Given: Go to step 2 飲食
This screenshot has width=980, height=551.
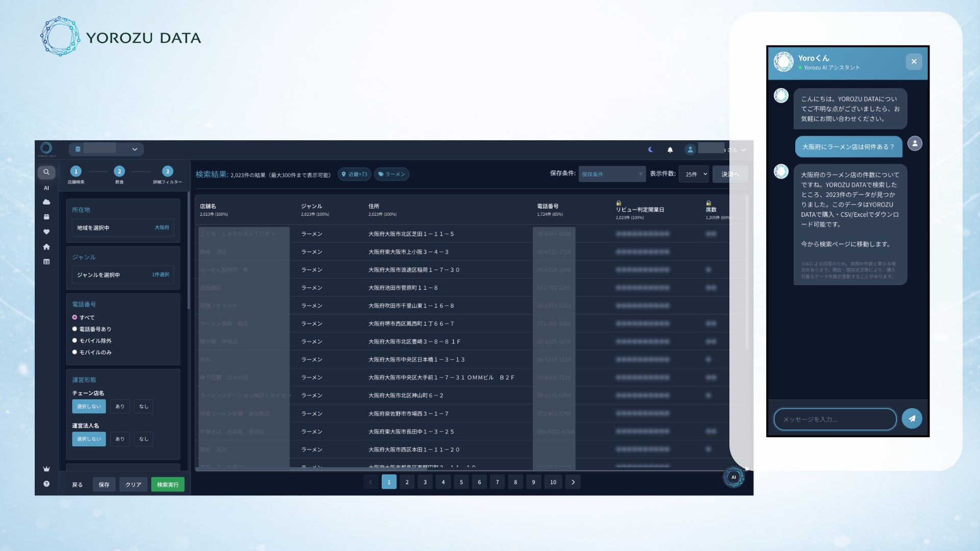Looking at the screenshot, I should [119, 171].
